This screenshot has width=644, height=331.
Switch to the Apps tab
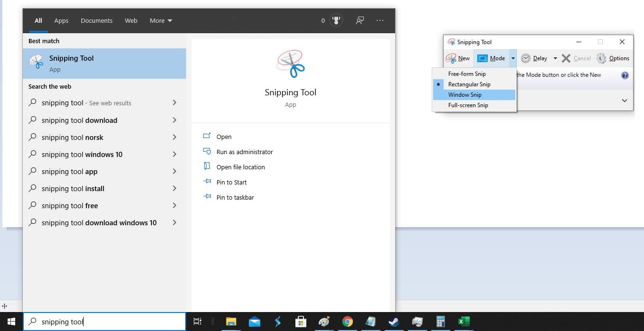point(61,20)
